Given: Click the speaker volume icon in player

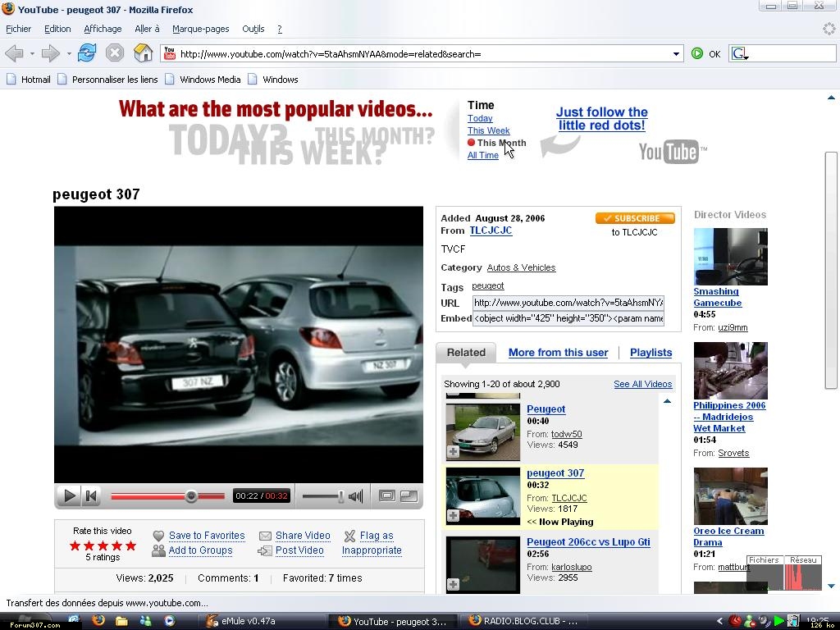Looking at the screenshot, I should click(x=356, y=496).
